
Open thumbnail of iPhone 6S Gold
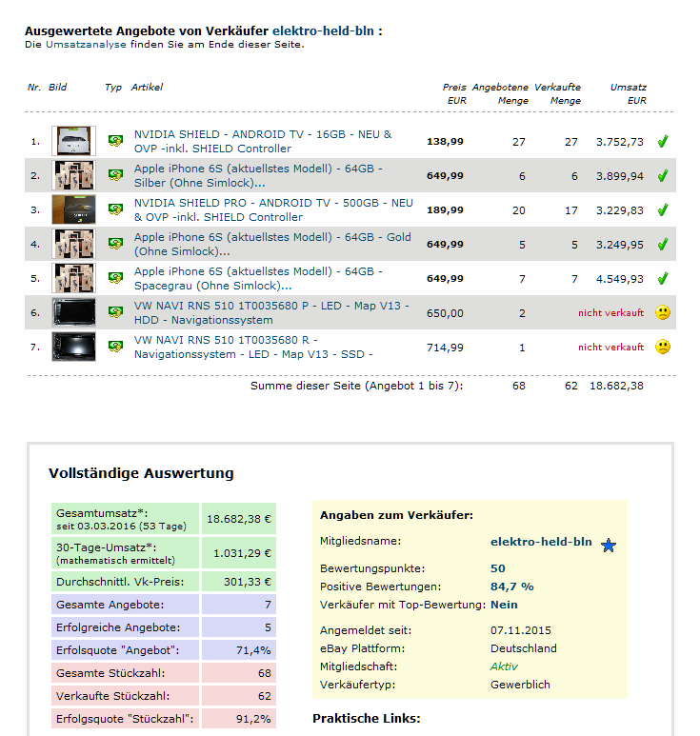pos(73,244)
